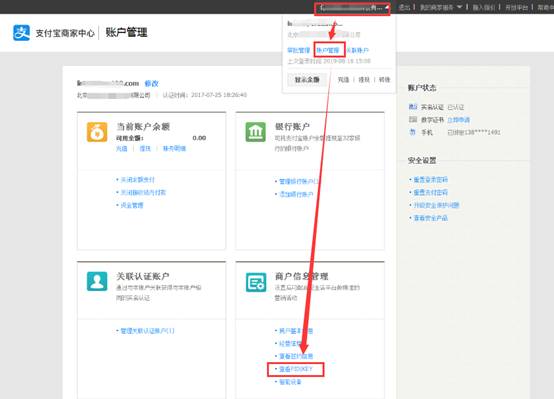Image resolution: width=554 pixels, height=399 pixels.
Task: Open 查看签约信息 link in merchant card
Action: tap(296, 356)
